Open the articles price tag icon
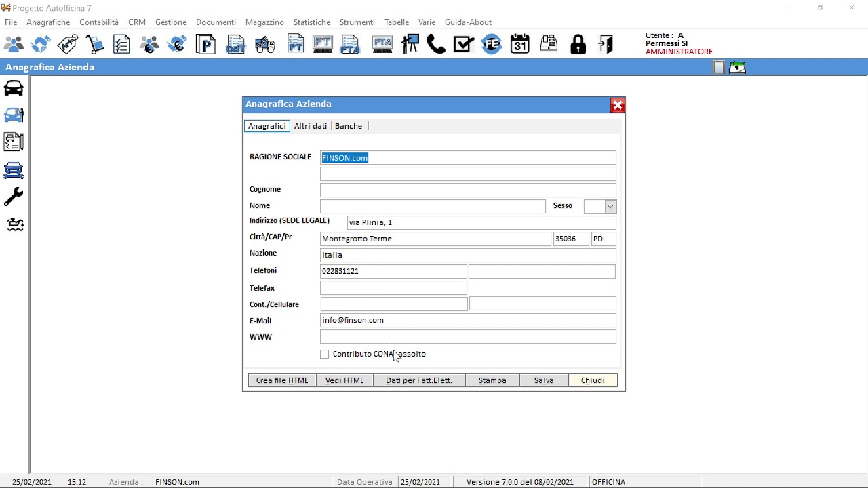 [x=68, y=45]
